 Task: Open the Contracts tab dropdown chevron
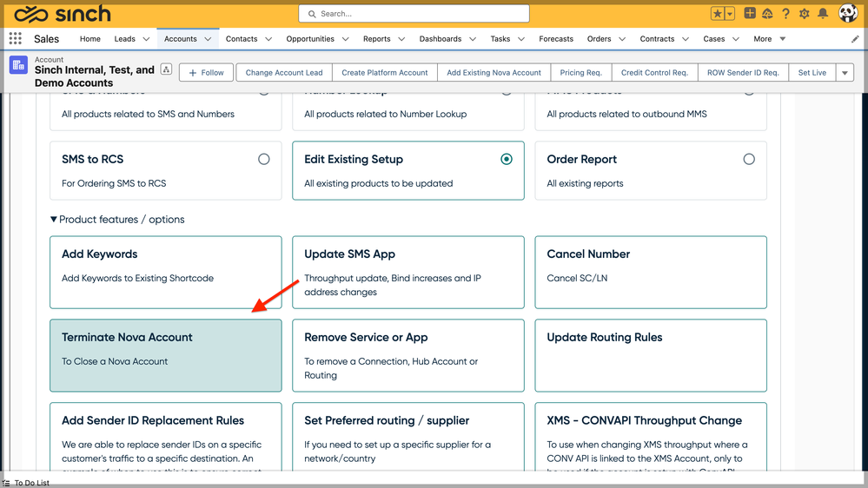point(686,39)
